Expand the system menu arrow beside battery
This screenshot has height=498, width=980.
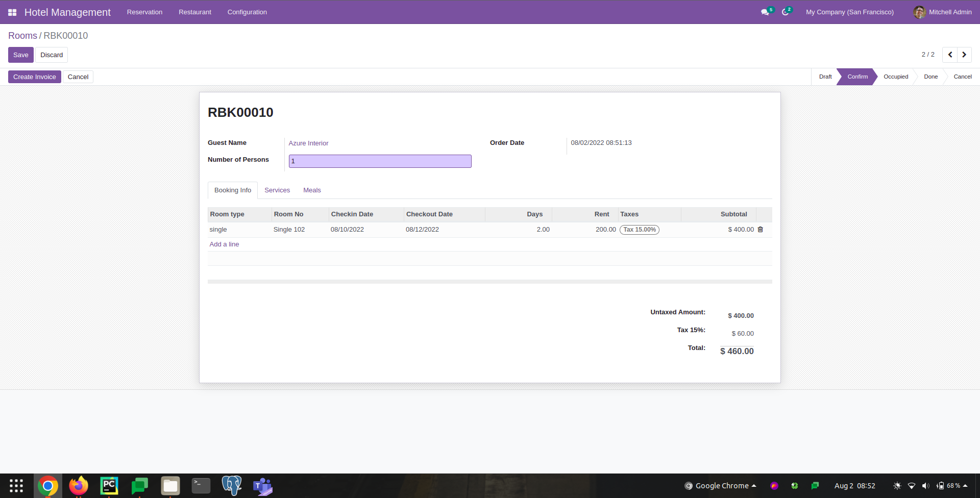point(965,486)
